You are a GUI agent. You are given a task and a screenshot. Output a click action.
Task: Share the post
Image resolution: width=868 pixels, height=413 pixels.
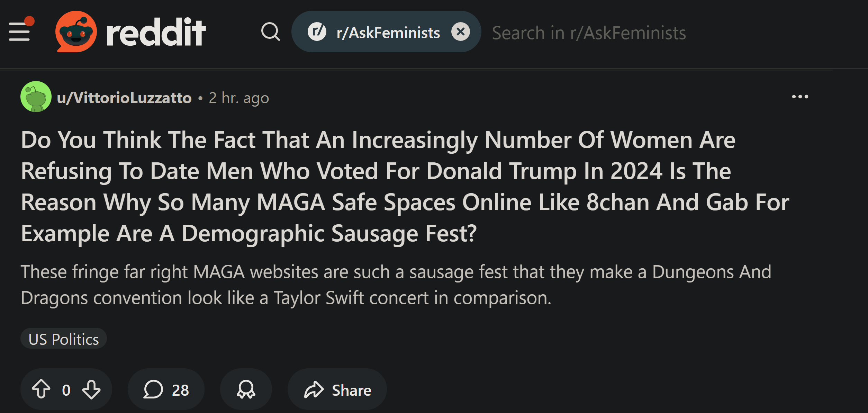337,389
